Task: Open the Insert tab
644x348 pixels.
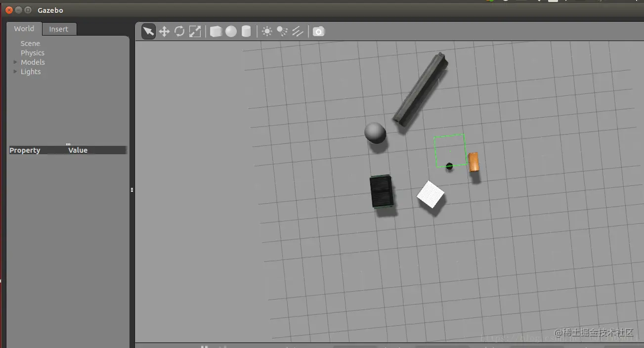Action: tap(58, 29)
